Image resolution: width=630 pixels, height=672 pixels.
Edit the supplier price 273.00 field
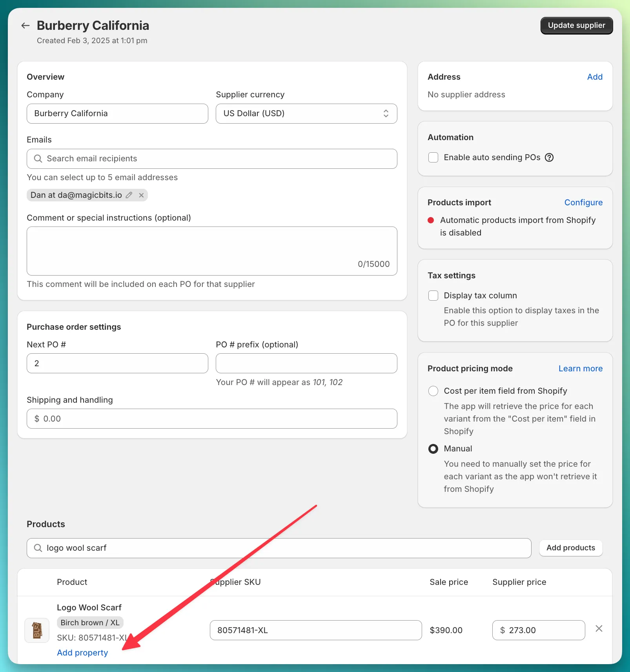point(539,630)
